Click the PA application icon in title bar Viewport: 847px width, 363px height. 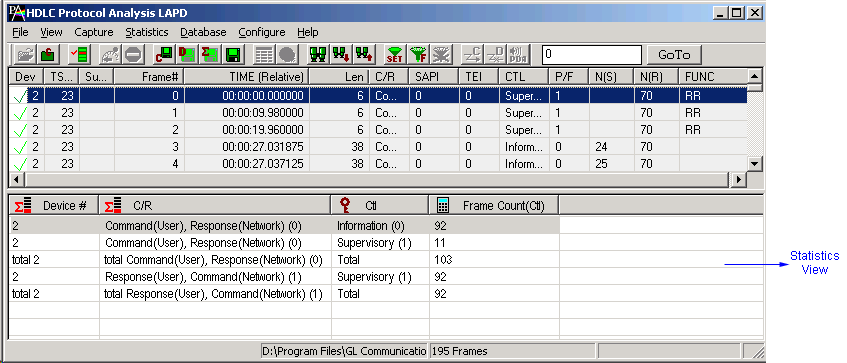(16, 12)
